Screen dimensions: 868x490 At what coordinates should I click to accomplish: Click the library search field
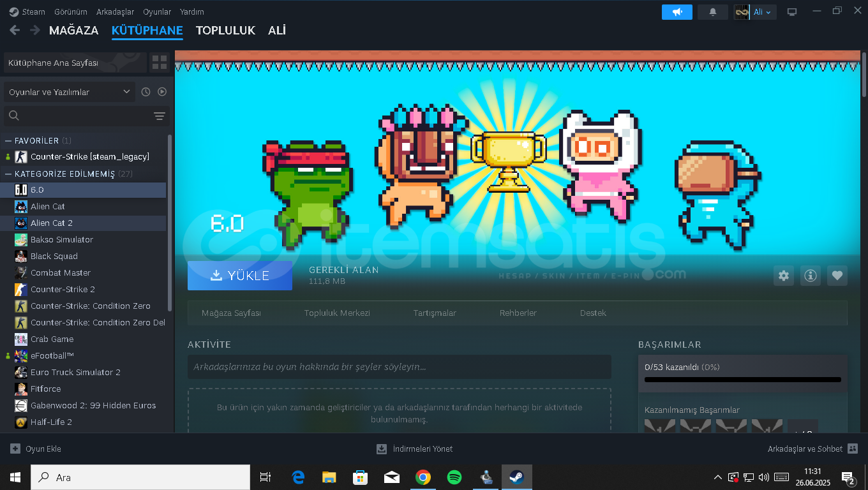click(x=77, y=115)
